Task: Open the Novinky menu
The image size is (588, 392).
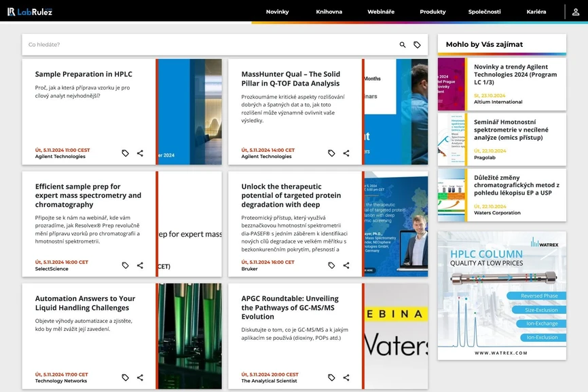Action: pyautogui.click(x=278, y=12)
